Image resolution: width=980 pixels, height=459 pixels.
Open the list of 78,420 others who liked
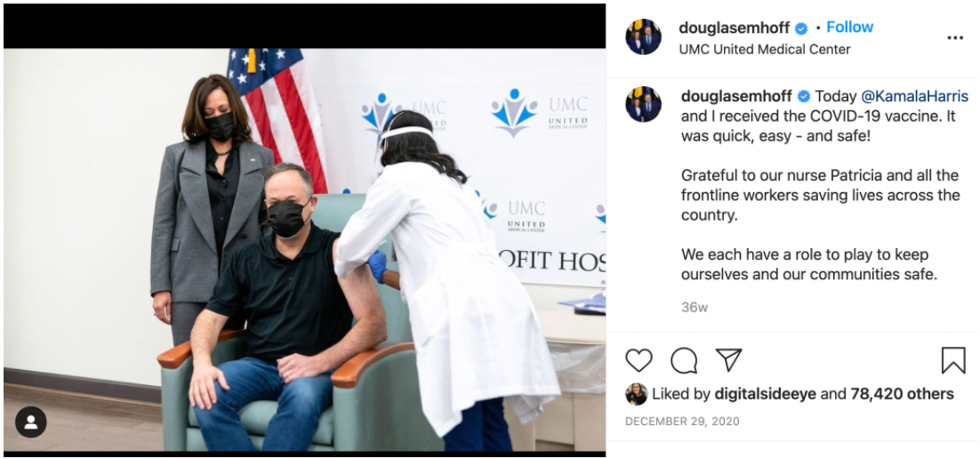coord(902,394)
